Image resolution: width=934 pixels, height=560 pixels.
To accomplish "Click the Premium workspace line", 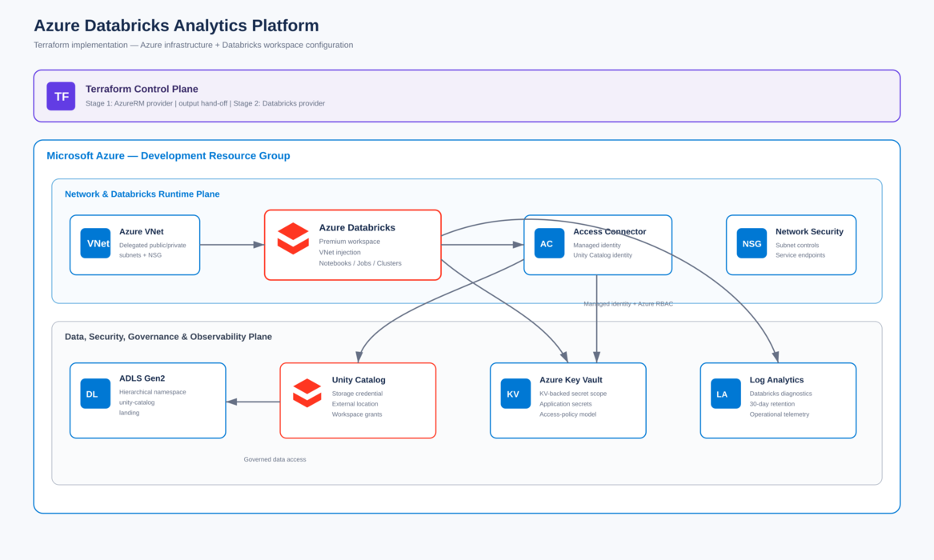I will (x=350, y=242).
